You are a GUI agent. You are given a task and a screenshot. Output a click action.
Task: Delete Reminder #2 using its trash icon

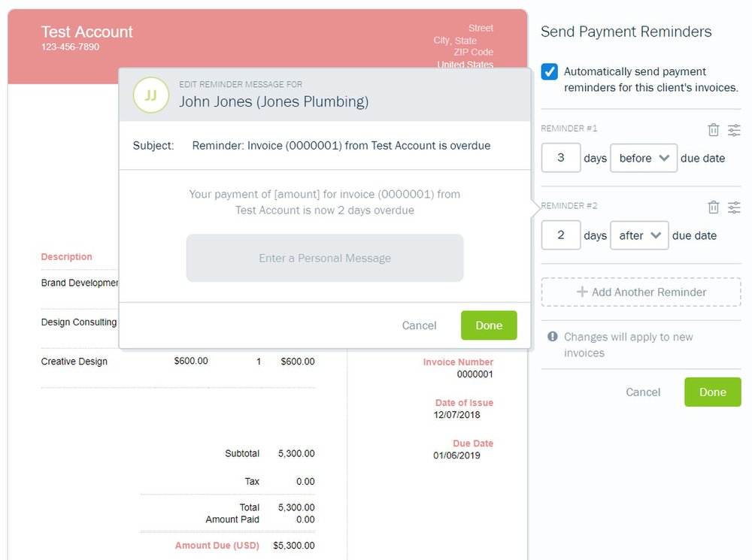[x=713, y=207]
